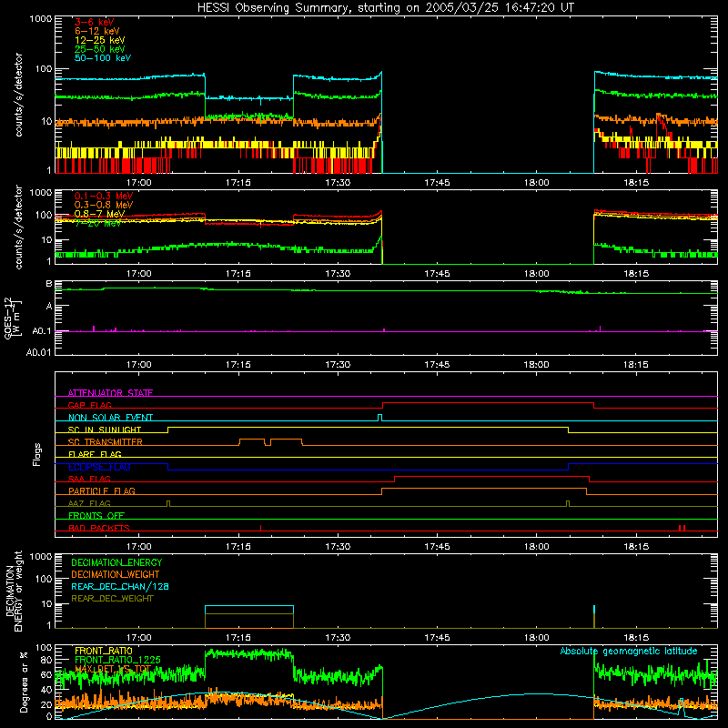
Task: Click the Absolute geomagnetic latitude label
Action: coord(629,652)
